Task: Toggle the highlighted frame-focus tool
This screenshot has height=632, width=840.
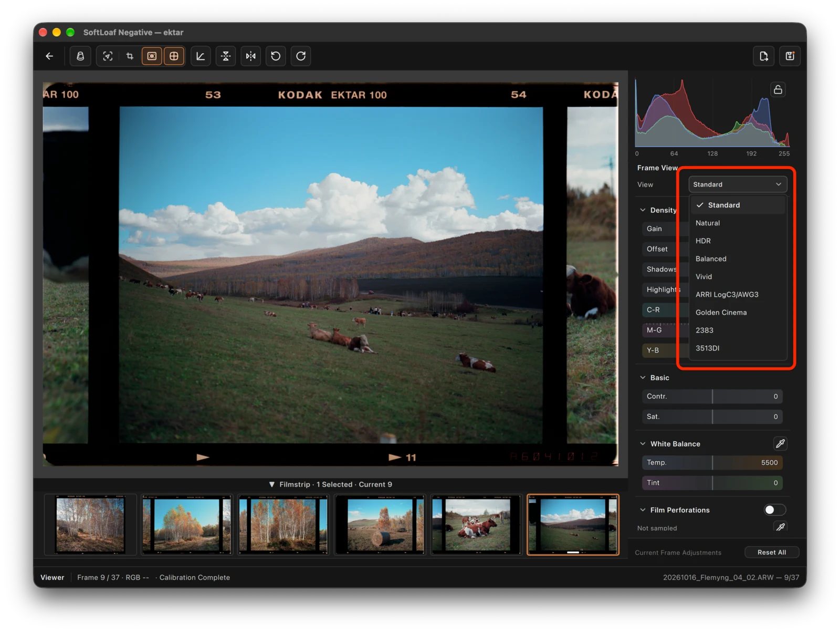Action: point(152,56)
